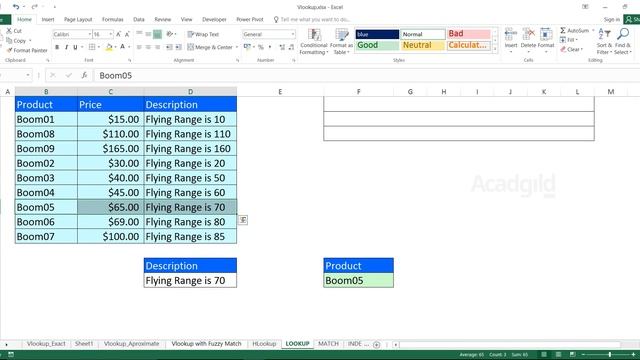The height and width of the screenshot is (360, 640).
Task: Add a new sheet with the plus icon
Action: [x=376, y=344]
